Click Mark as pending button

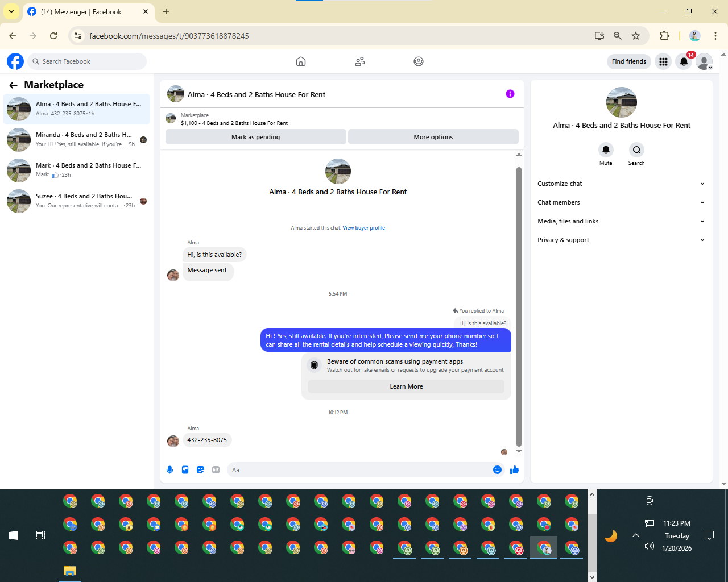click(x=256, y=137)
